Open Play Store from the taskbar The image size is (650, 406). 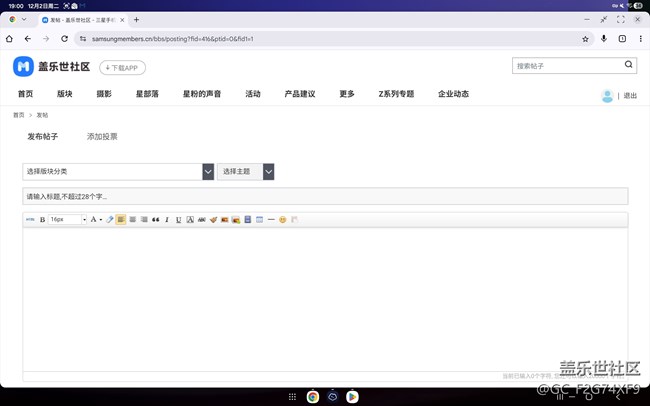[x=352, y=397]
